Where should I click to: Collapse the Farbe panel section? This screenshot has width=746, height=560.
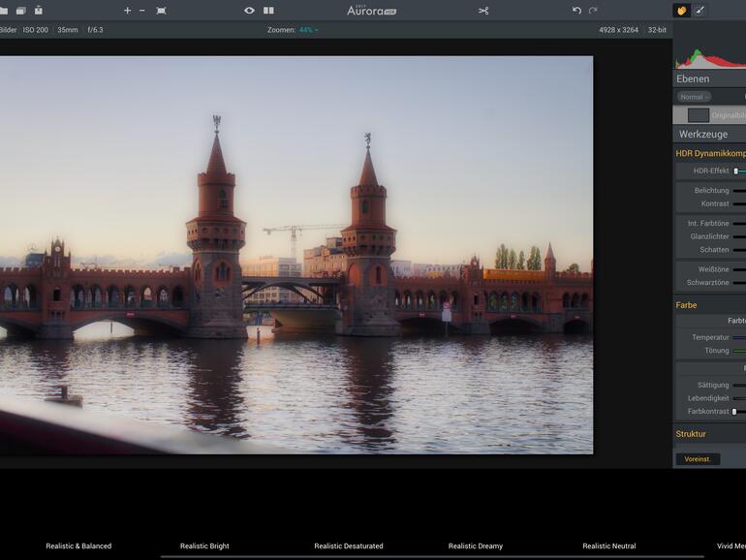point(686,305)
